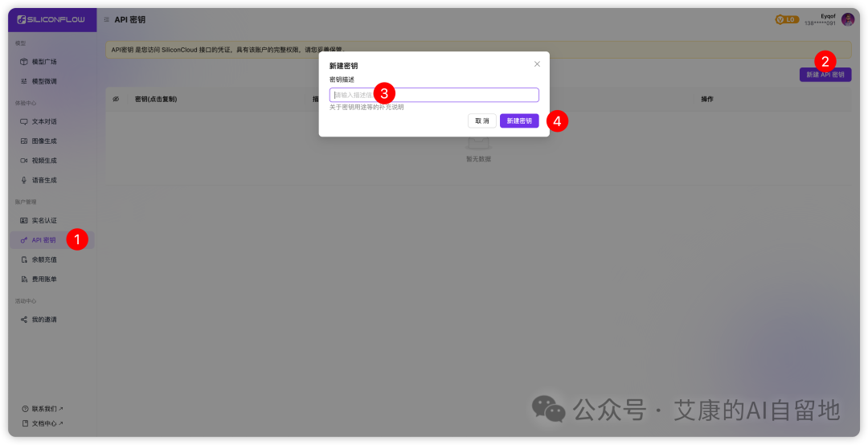Click the API 密钥 key icon
Screen dimensions: 868x445
(x=24, y=240)
